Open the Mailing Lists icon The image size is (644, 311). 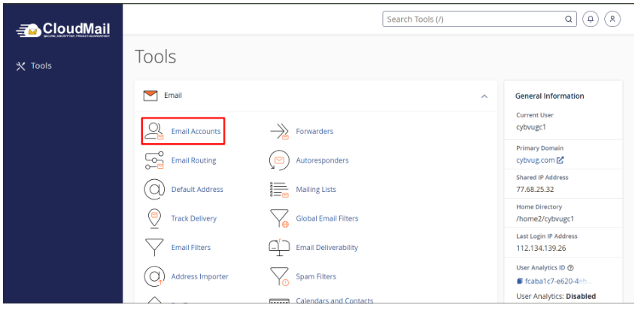[x=279, y=189]
